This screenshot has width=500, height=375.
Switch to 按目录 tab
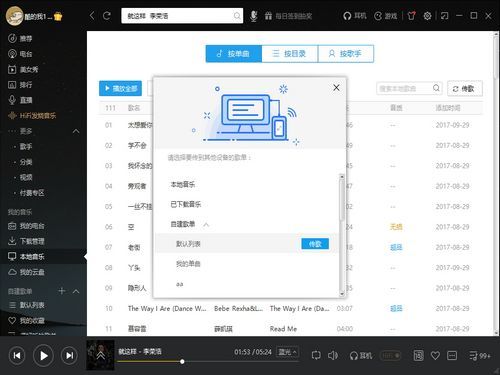tap(290, 54)
